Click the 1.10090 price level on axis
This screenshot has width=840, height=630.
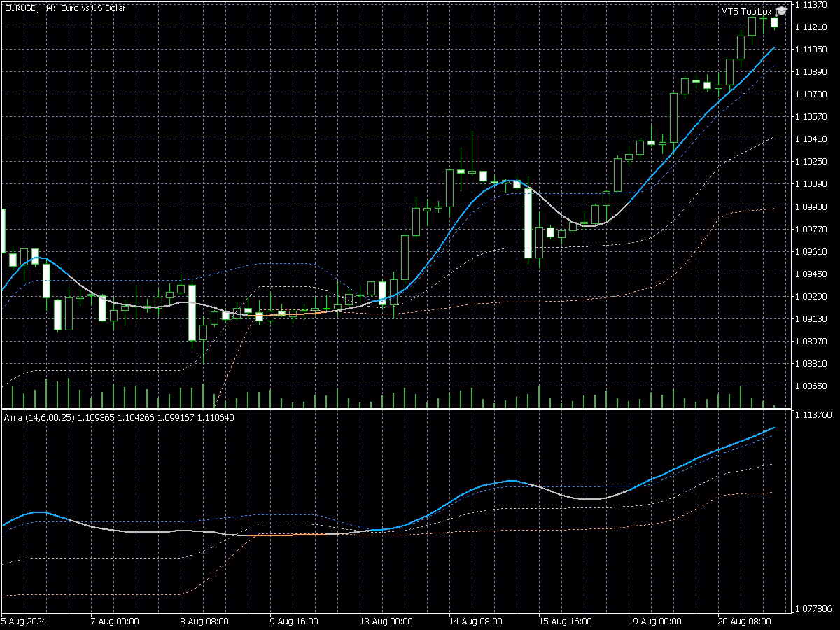811,184
